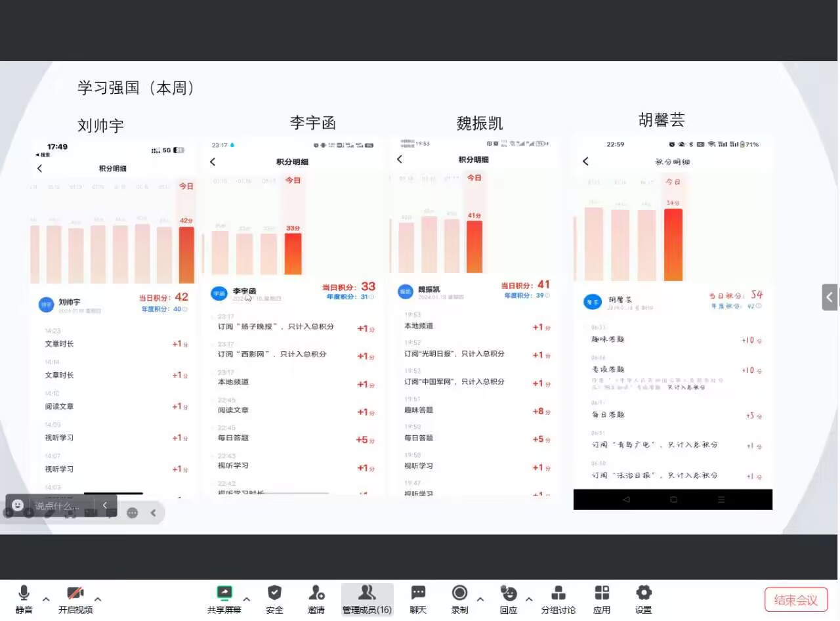840x621 pixels.
Task: Toggle the microphone mute (静音) button
Action: click(x=24, y=593)
